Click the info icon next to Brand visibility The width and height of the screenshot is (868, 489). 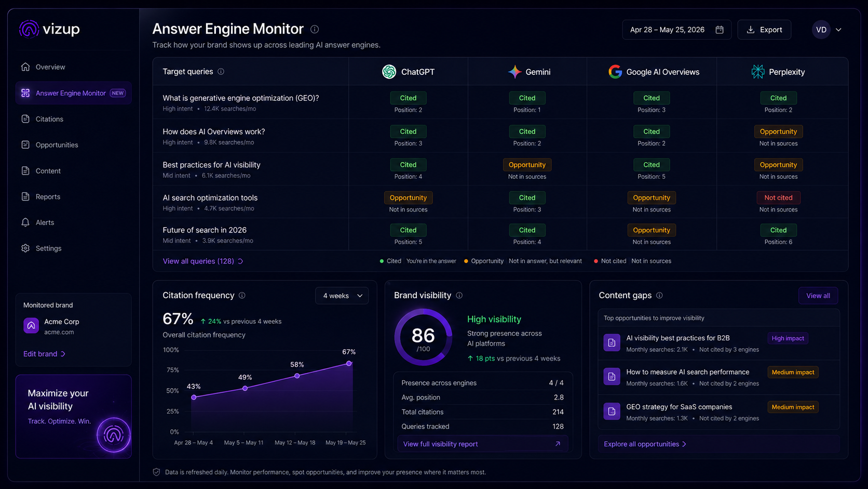pyautogui.click(x=459, y=295)
